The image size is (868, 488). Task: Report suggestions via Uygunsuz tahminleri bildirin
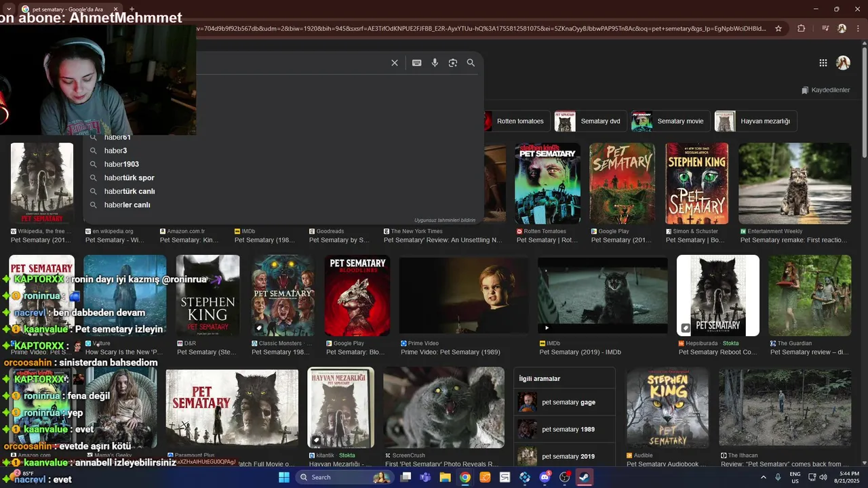[445, 220]
